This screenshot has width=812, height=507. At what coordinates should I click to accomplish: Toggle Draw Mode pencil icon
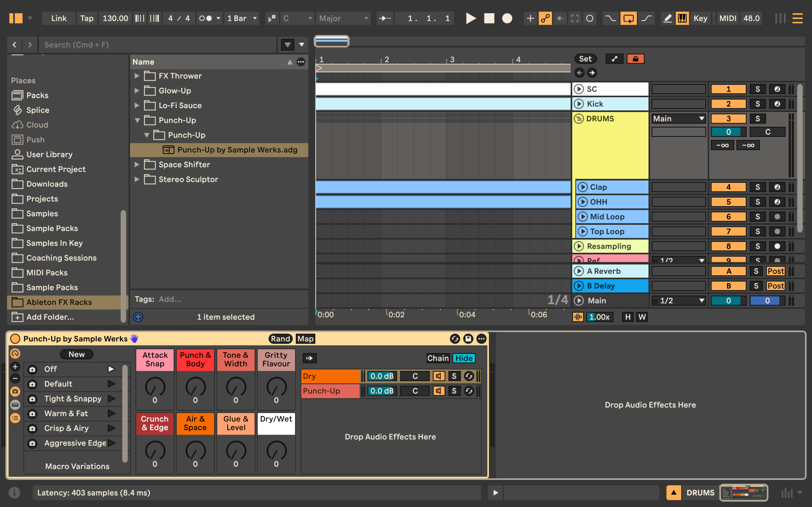pyautogui.click(x=667, y=18)
